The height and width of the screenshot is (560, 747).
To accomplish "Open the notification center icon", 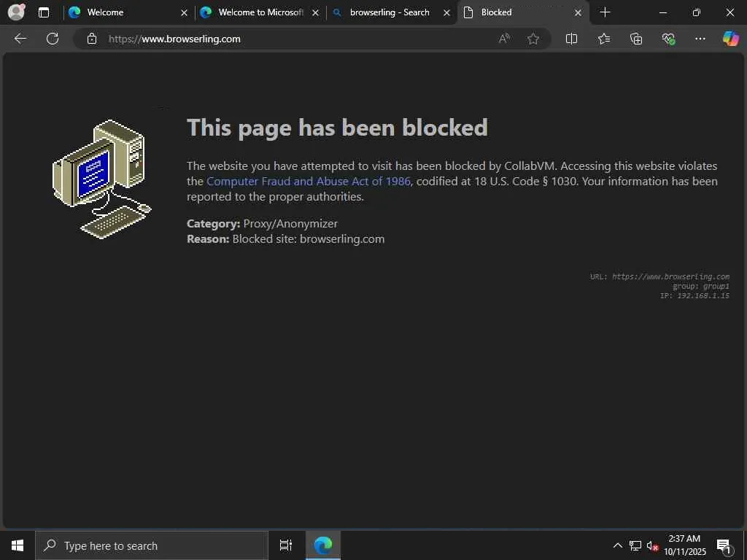I will pos(724,545).
